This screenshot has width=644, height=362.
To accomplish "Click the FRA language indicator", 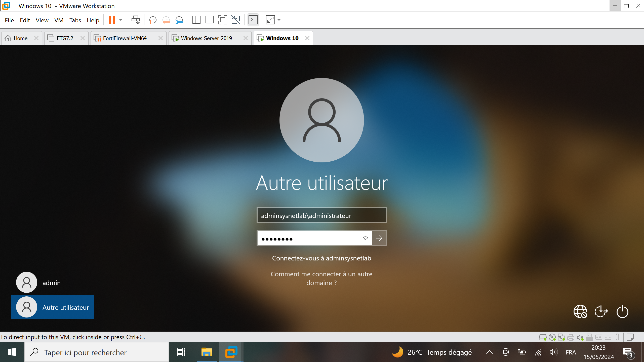I will (x=571, y=352).
